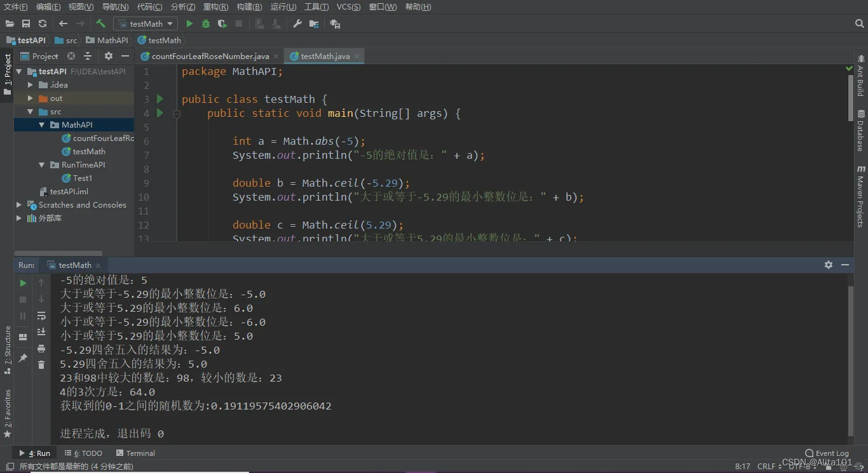This screenshot has width=868, height=473.
Task: Build project with green hammer icon
Action: tap(100, 23)
